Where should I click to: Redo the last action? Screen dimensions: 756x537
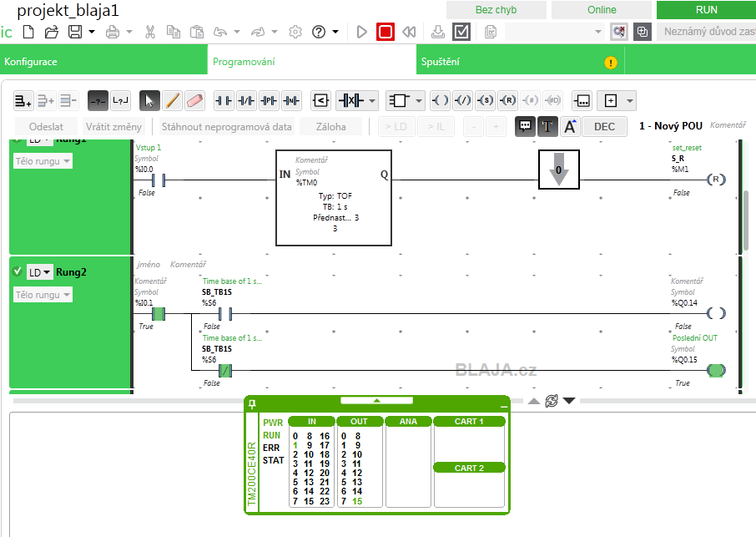click(x=258, y=32)
